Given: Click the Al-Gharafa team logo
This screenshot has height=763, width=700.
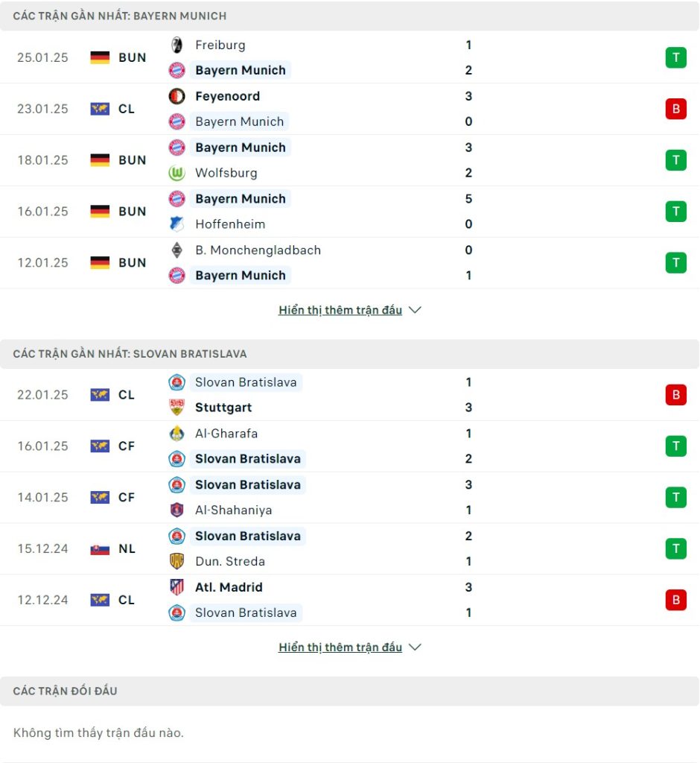Looking at the screenshot, I should (x=176, y=434).
